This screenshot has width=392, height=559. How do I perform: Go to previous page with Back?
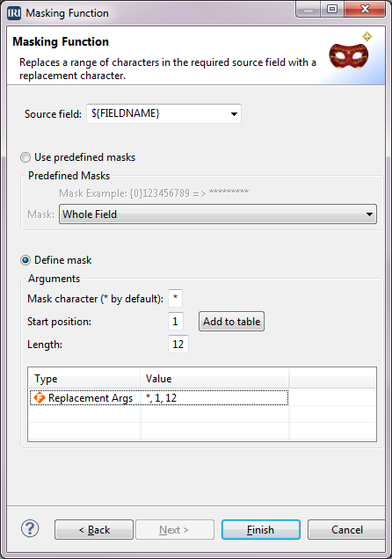tap(94, 530)
